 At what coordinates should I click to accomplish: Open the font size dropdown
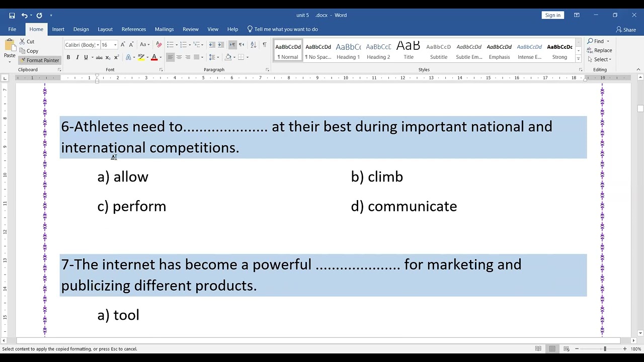click(x=115, y=45)
